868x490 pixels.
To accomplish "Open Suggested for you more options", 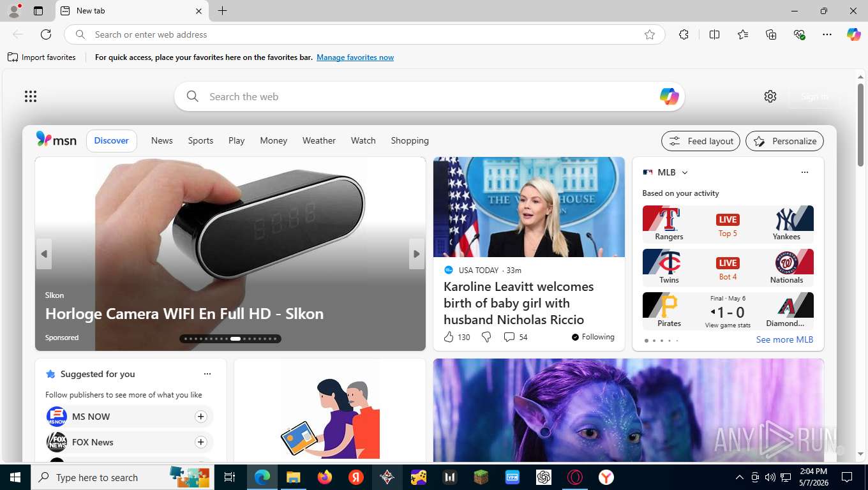I will (207, 374).
